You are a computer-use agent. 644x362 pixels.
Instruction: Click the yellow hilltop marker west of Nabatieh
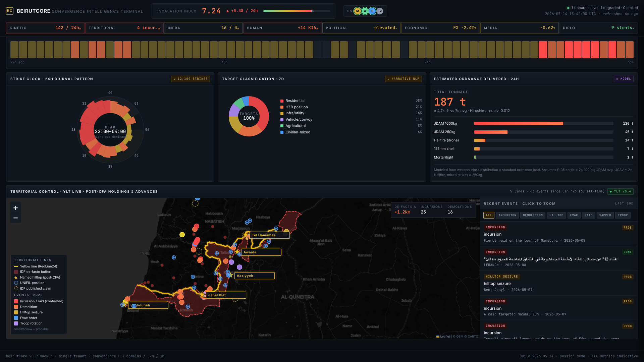click(182, 235)
